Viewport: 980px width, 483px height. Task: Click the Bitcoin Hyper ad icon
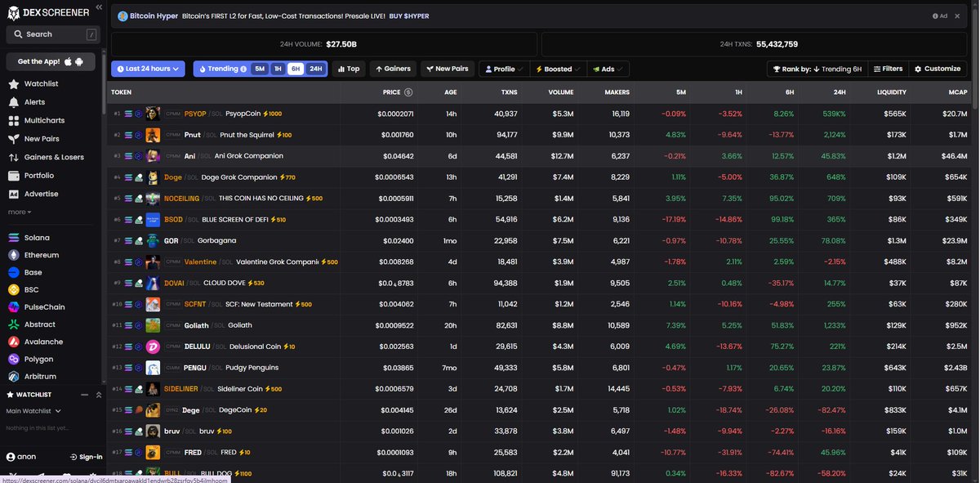pyautogui.click(x=122, y=16)
